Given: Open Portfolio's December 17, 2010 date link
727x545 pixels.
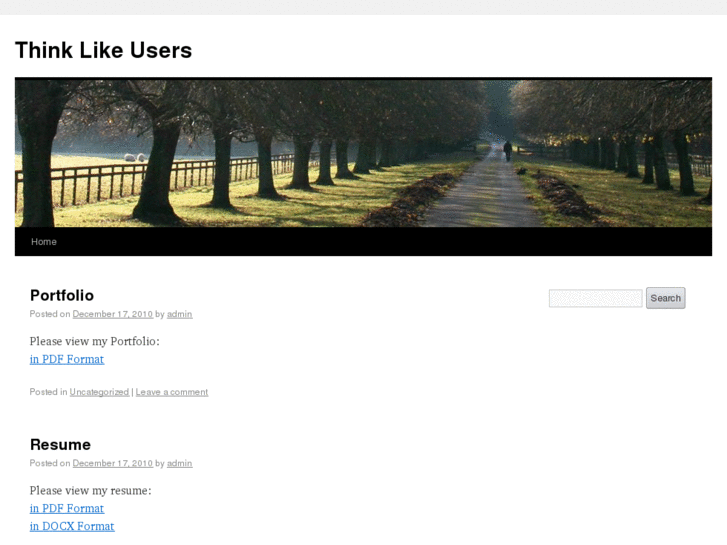Looking at the screenshot, I should [113, 314].
